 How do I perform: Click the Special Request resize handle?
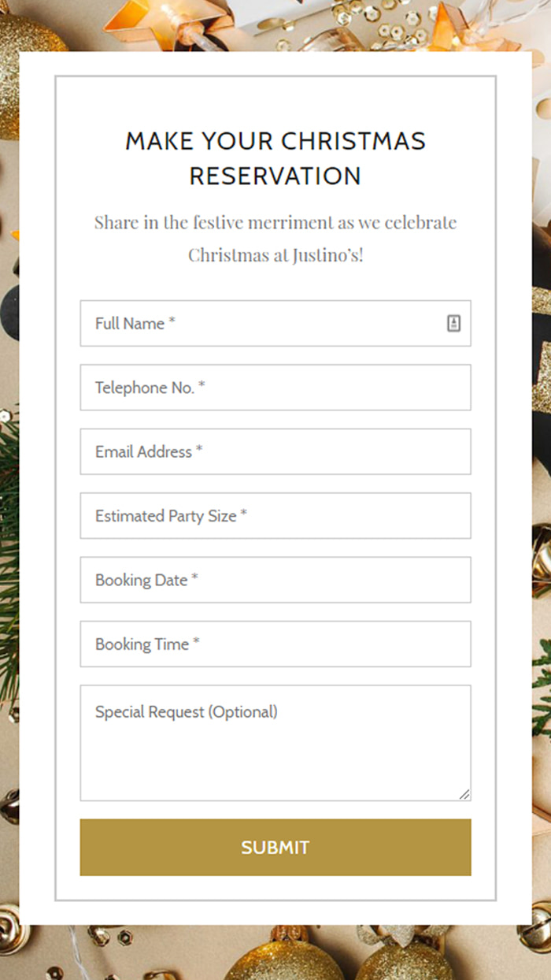tap(464, 795)
